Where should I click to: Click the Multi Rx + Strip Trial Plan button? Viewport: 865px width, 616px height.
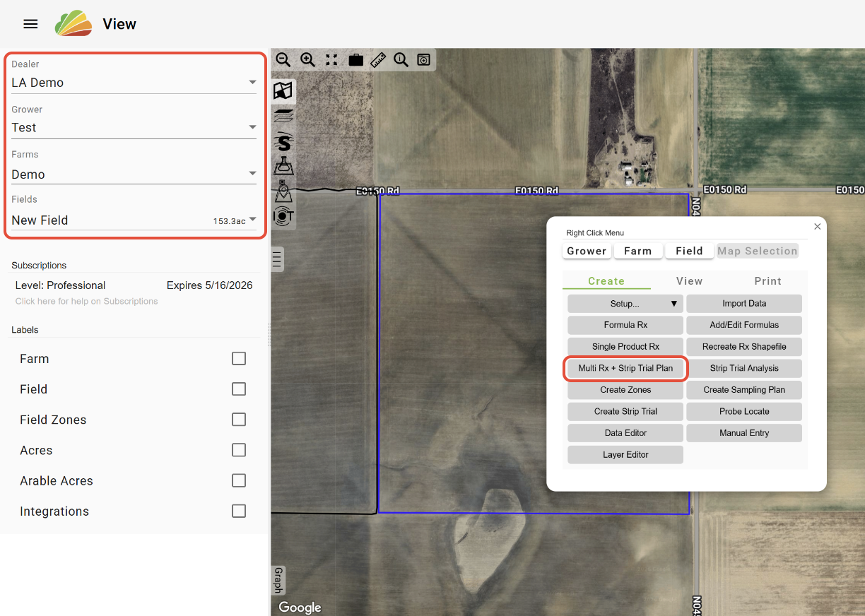pyautogui.click(x=625, y=369)
